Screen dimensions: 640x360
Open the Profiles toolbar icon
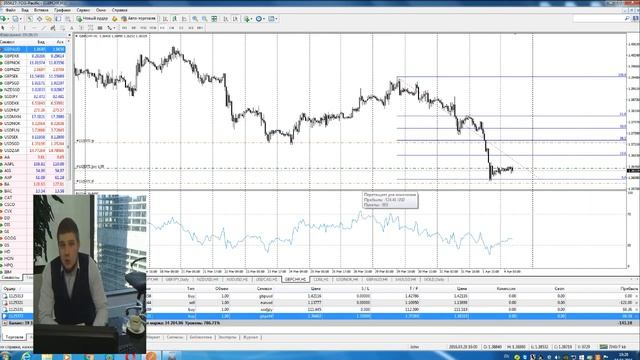(16, 19)
